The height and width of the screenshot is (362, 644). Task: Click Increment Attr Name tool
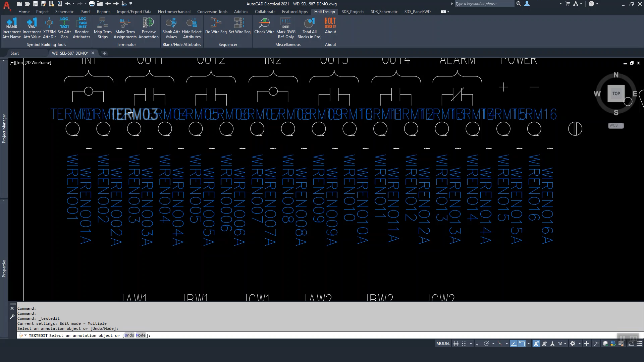tap(11, 28)
